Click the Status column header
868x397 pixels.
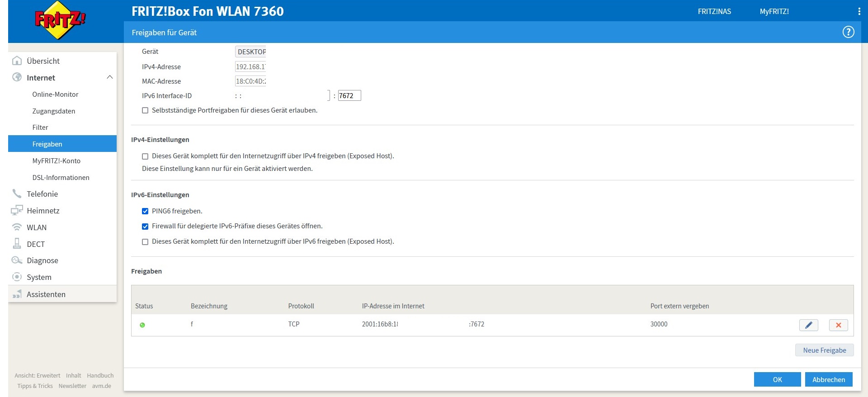coord(144,306)
